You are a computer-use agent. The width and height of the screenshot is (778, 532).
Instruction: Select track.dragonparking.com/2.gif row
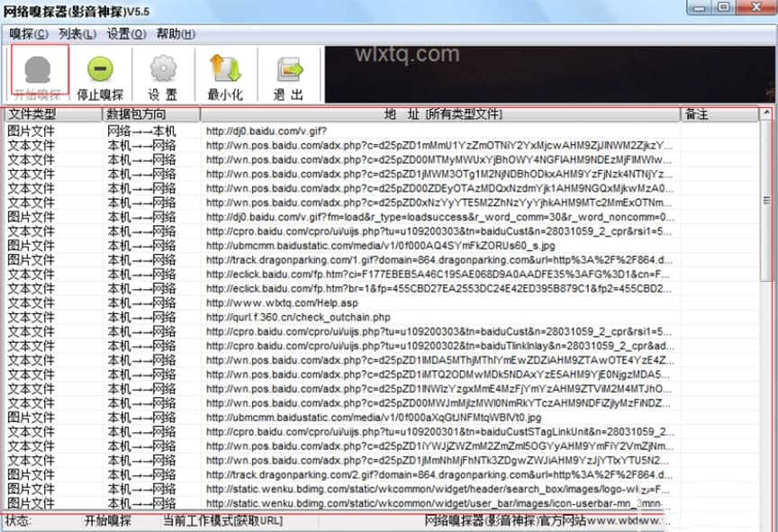pyautogui.click(x=382, y=475)
